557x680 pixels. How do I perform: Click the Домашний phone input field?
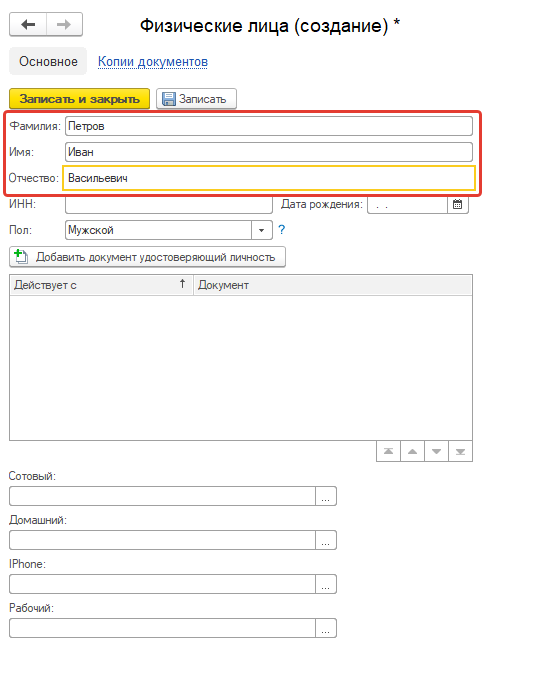pyautogui.click(x=162, y=540)
